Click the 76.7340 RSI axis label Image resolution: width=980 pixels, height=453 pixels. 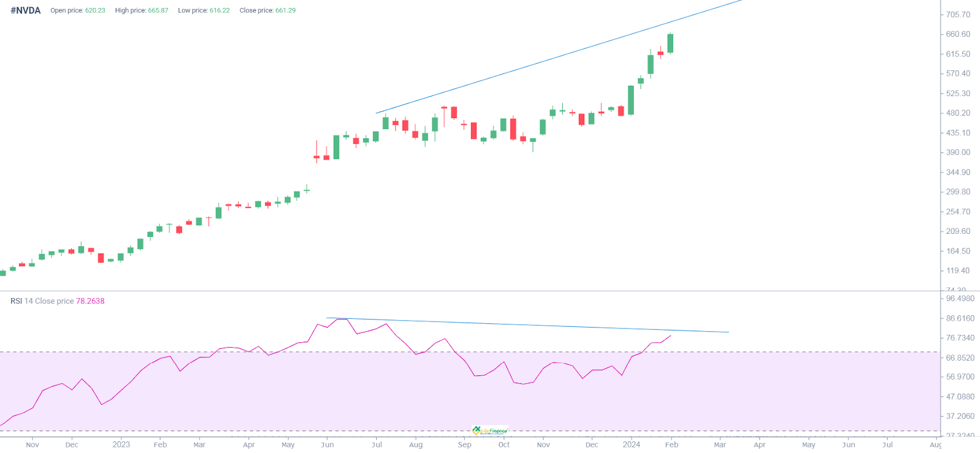[x=960, y=338]
